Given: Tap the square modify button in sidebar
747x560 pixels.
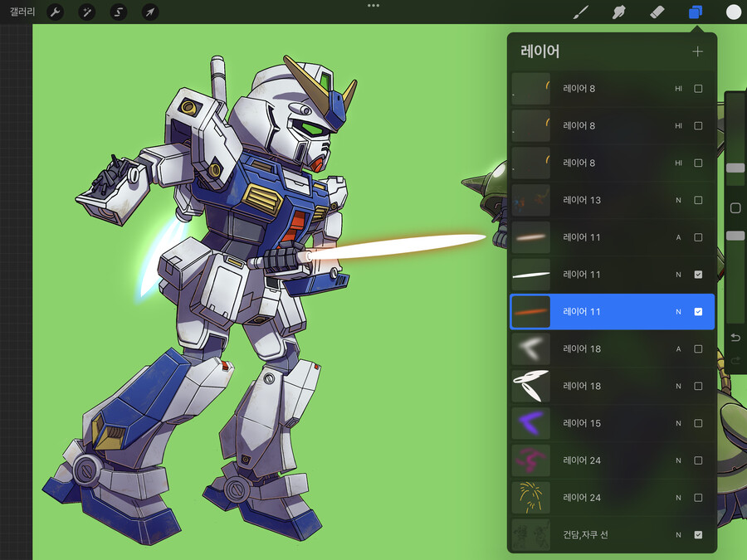Looking at the screenshot, I should pos(735,207).
